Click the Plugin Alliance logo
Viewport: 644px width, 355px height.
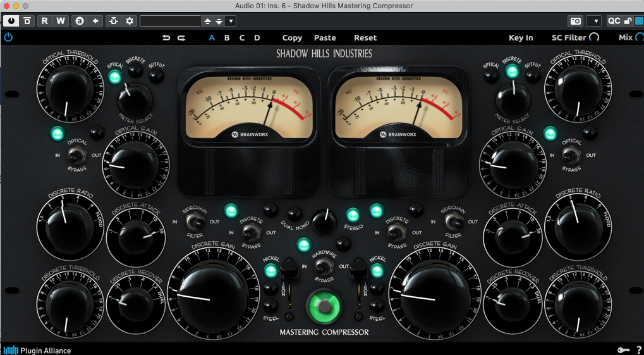tap(36, 351)
